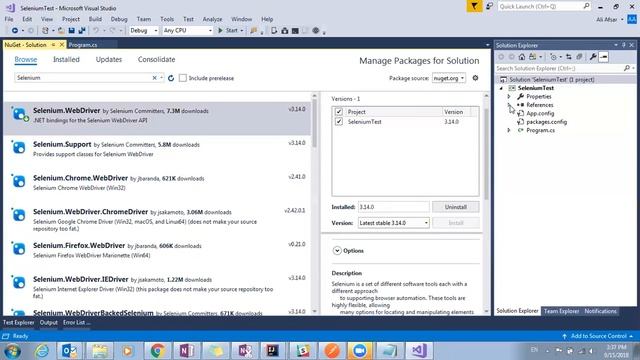The image size is (640, 360).
Task: Click Sync with Active Document icon
Action: [x=569, y=57]
